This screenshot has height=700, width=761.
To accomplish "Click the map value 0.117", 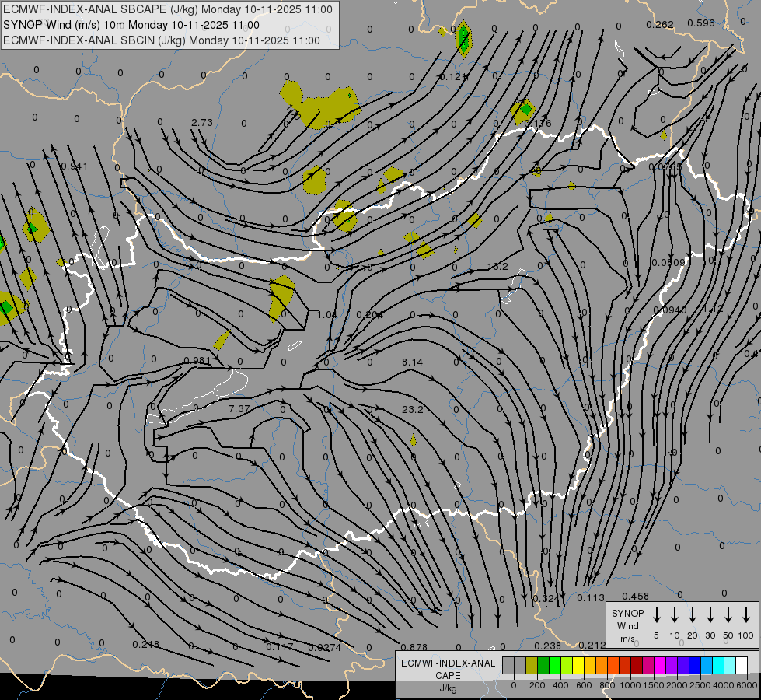I will 280,646.
